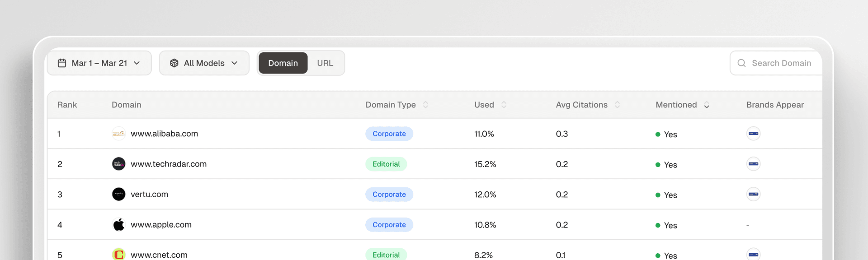The image size is (868, 260).
Task: Sort table by Domain Type
Action: (x=425, y=105)
